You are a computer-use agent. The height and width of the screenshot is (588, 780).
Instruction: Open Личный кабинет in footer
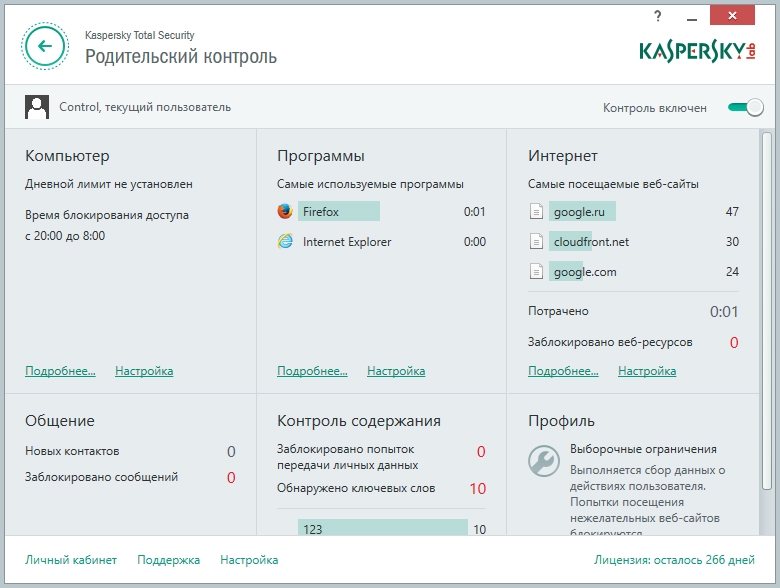(71, 560)
